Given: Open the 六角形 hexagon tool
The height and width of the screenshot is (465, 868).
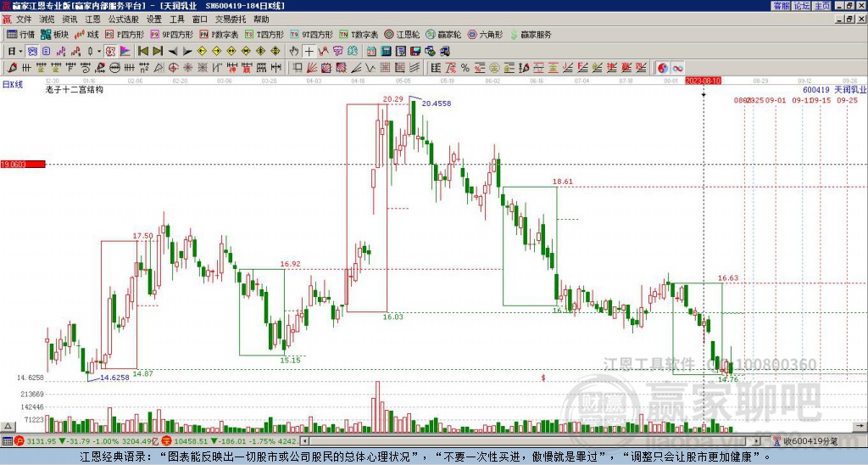Looking at the screenshot, I should tap(486, 34).
